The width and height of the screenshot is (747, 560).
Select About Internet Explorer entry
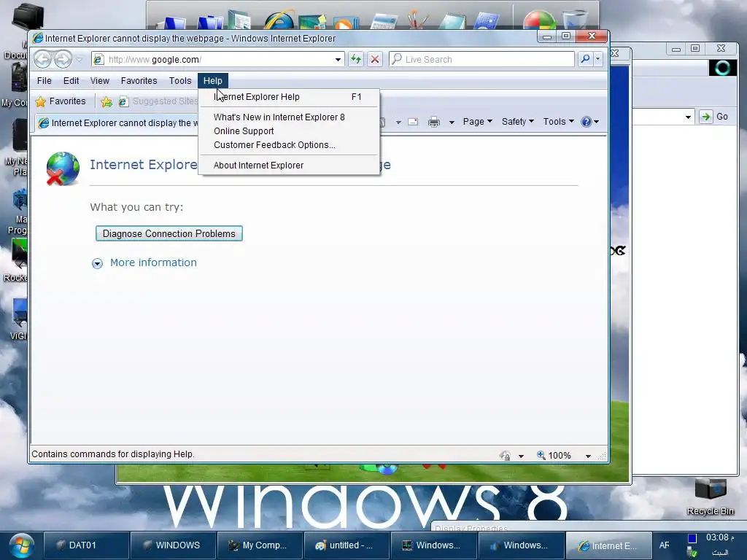point(289,166)
